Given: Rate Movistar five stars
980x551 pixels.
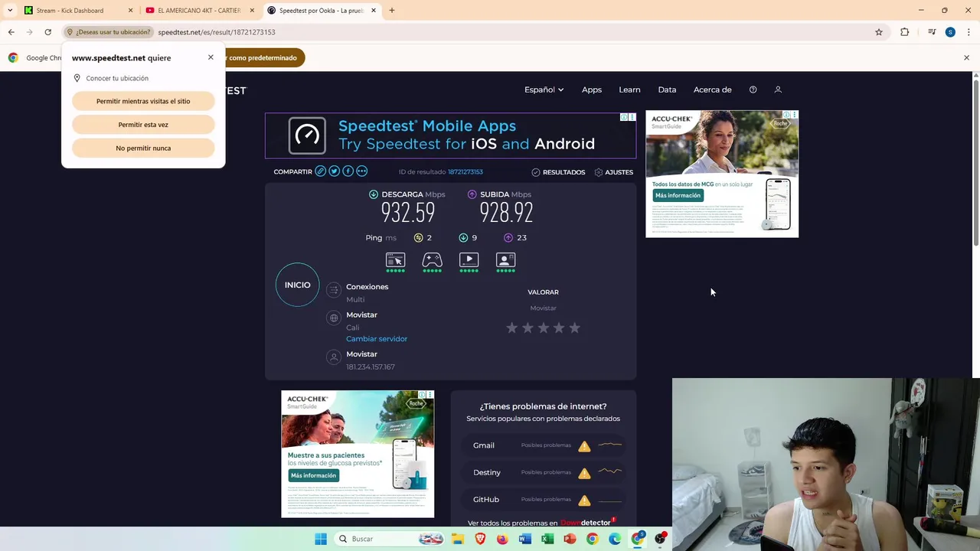Looking at the screenshot, I should click(574, 328).
